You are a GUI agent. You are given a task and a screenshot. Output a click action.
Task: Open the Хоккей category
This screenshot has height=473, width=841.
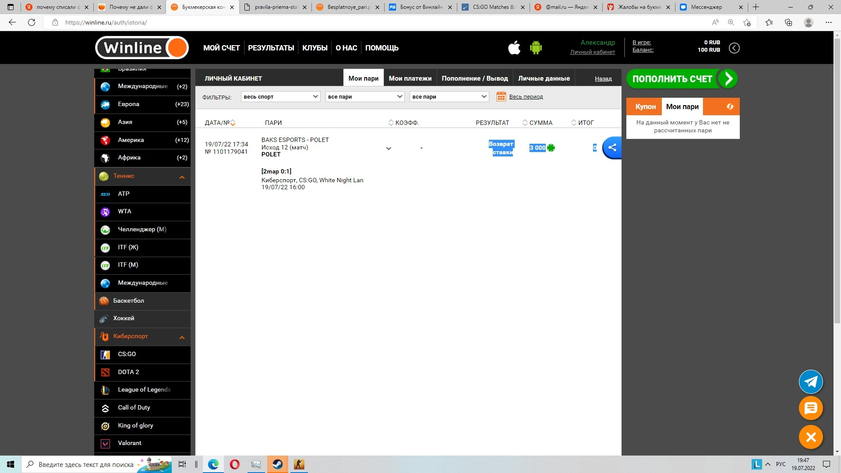click(143, 318)
